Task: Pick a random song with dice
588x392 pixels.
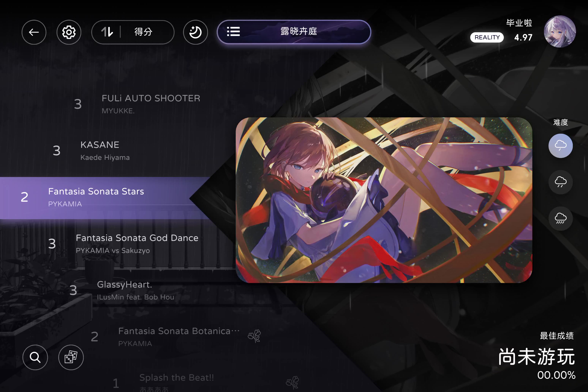Action: (x=71, y=357)
